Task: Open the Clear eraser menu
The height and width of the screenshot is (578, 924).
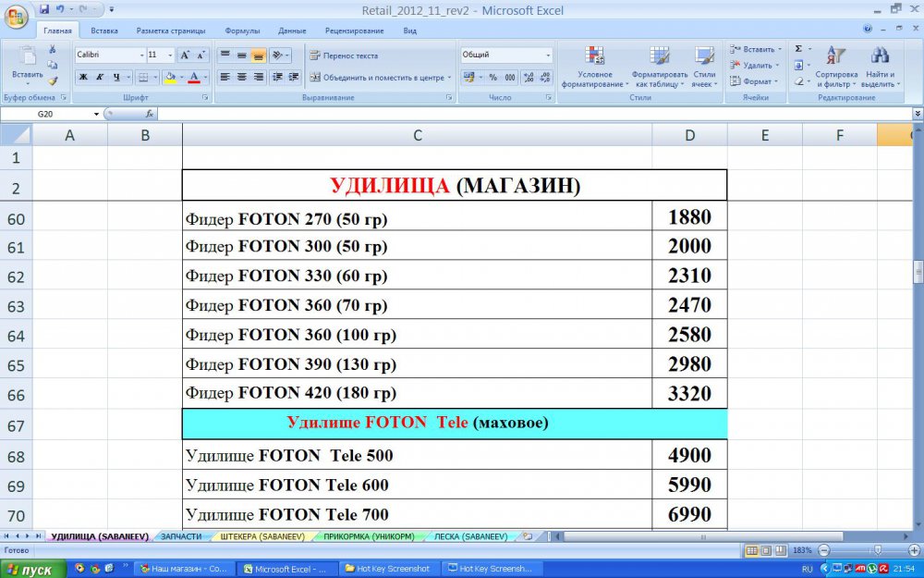Action: pyautogui.click(x=802, y=81)
